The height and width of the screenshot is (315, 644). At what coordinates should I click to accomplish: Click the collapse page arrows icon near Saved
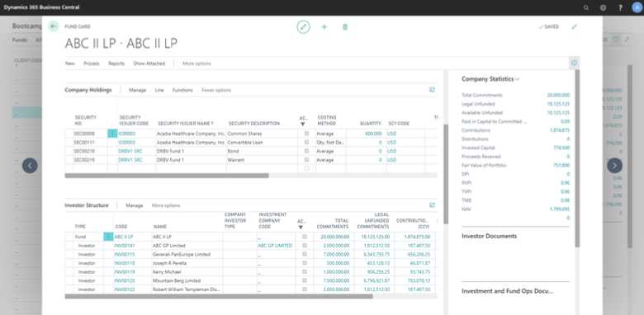tap(574, 26)
